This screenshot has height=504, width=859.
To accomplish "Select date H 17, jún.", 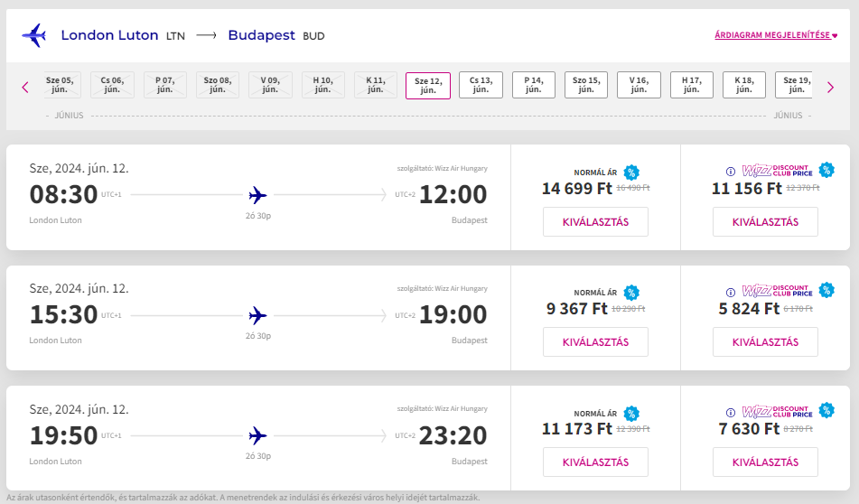I will tap(692, 85).
